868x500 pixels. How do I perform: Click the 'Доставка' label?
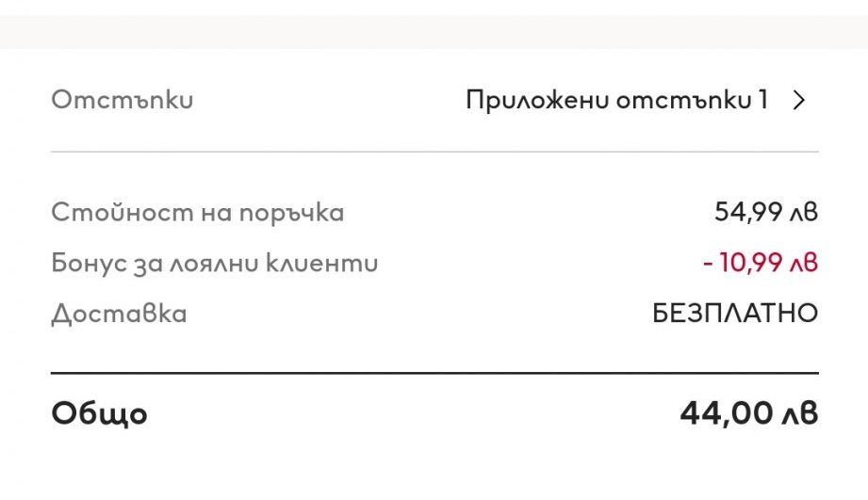120,314
